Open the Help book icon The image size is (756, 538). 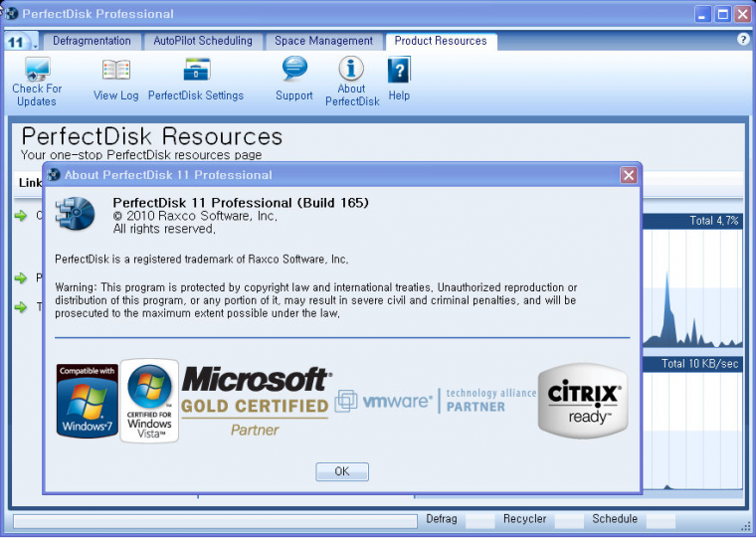(x=399, y=71)
